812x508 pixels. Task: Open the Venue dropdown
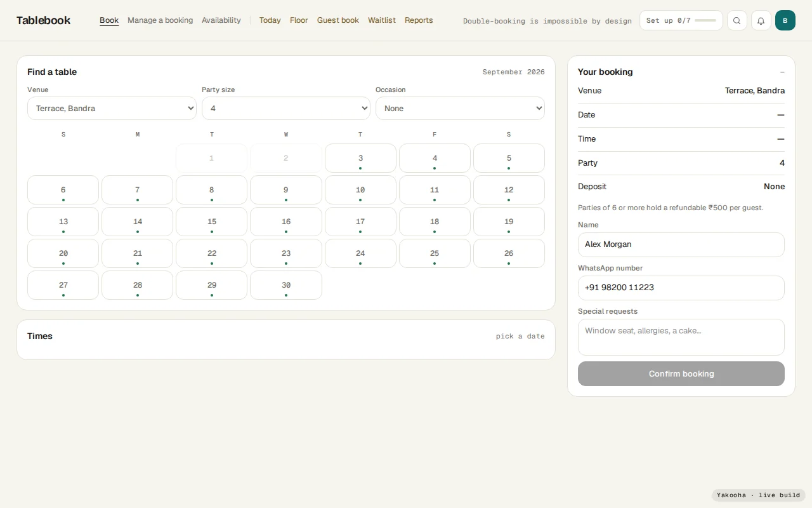(112, 108)
